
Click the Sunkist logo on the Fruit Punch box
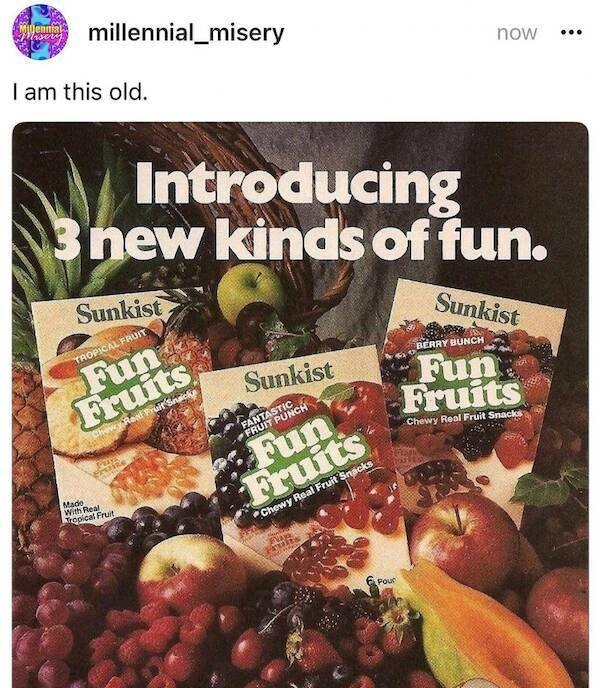coord(289,374)
